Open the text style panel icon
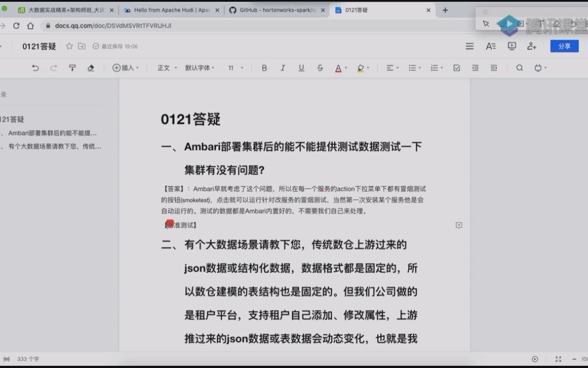The image size is (588, 368). click(490, 46)
